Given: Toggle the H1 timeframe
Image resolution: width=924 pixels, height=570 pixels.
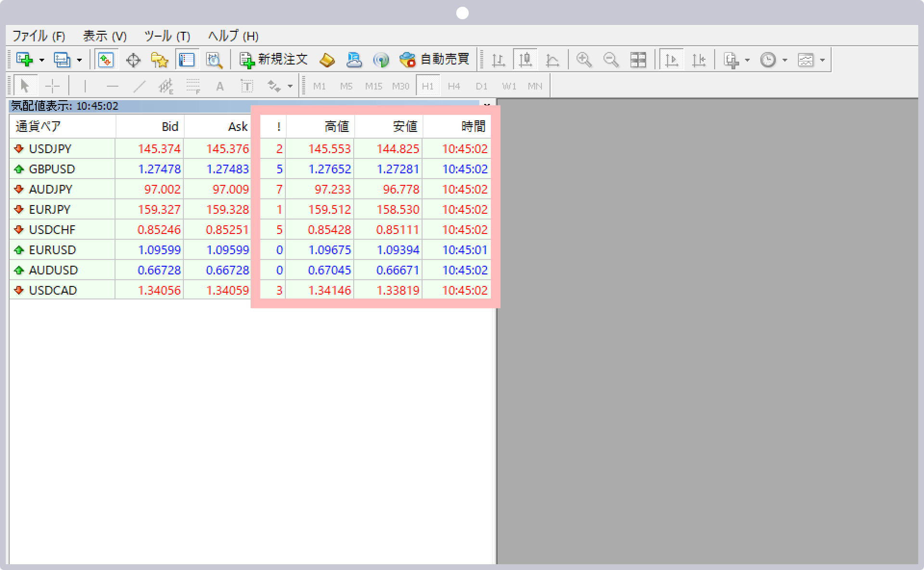Looking at the screenshot, I should point(427,86).
